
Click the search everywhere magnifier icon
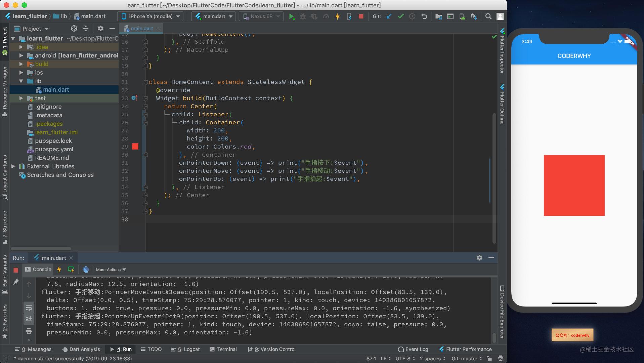[488, 16]
